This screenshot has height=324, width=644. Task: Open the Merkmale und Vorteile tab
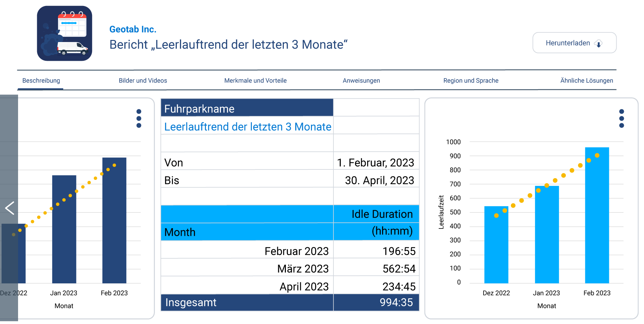tap(255, 80)
